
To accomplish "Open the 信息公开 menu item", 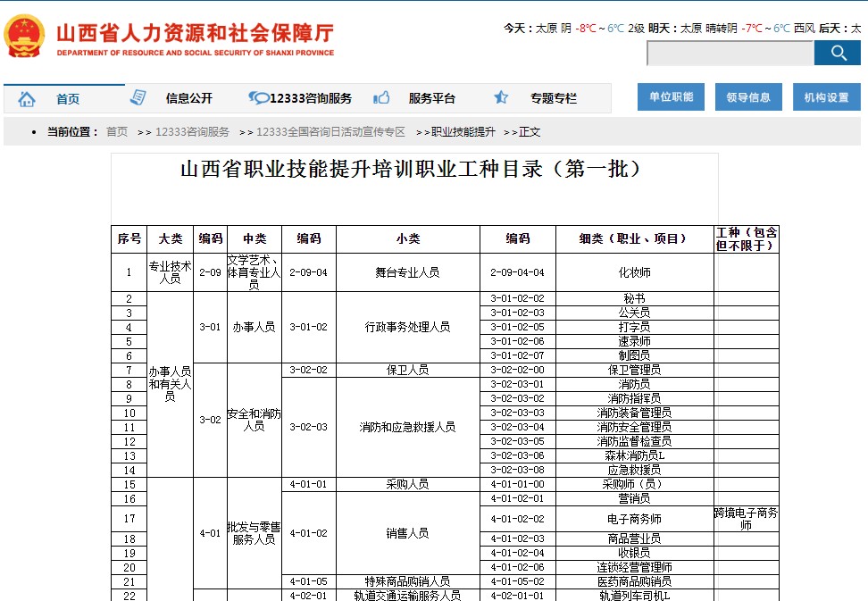I will click(x=189, y=98).
